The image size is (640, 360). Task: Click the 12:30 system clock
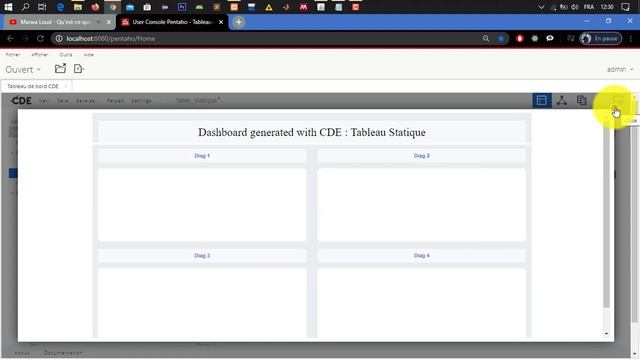point(607,7)
